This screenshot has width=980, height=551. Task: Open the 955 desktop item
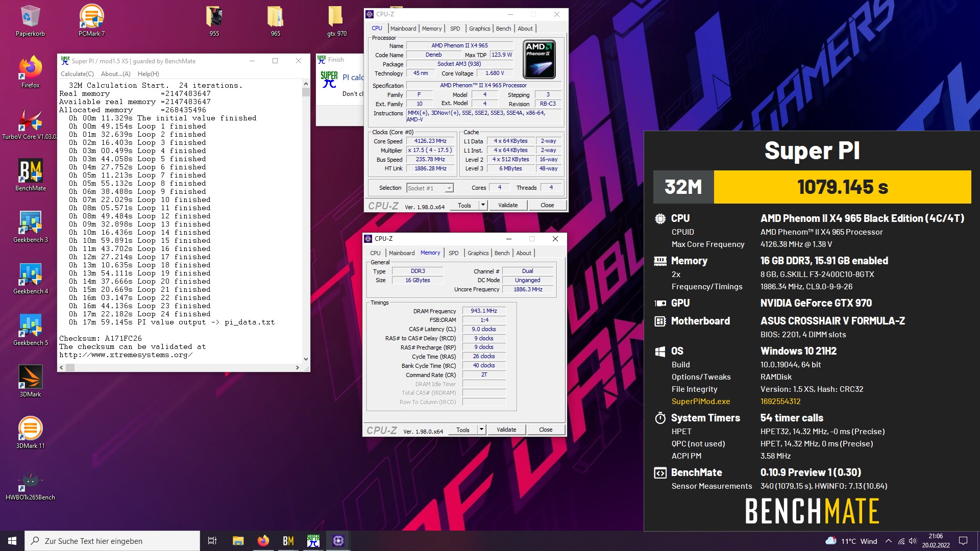click(214, 21)
